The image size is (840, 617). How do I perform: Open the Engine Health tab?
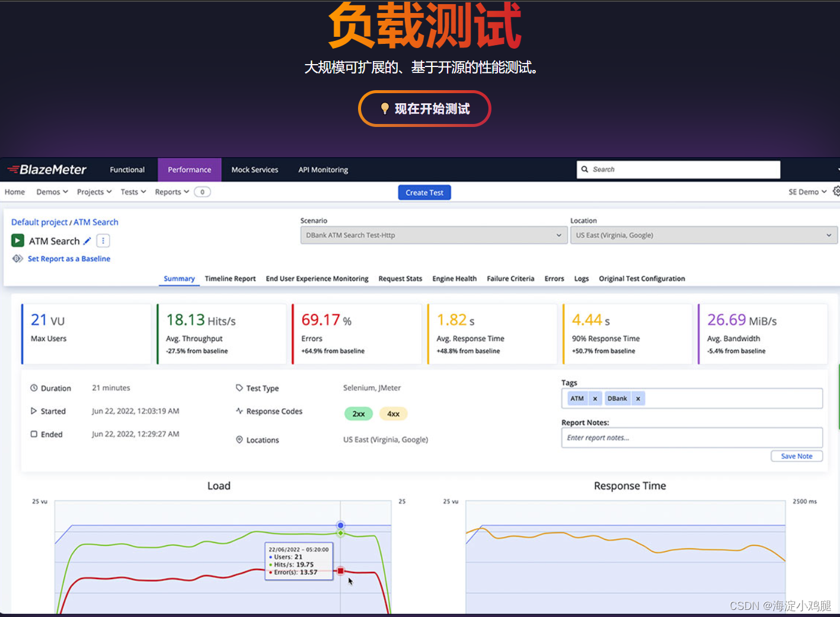pos(455,278)
